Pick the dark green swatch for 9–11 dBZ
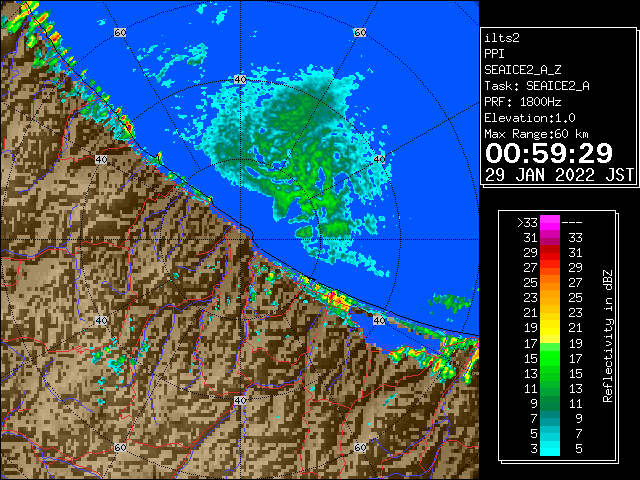Viewport: 640px width, 480px height. click(550, 403)
